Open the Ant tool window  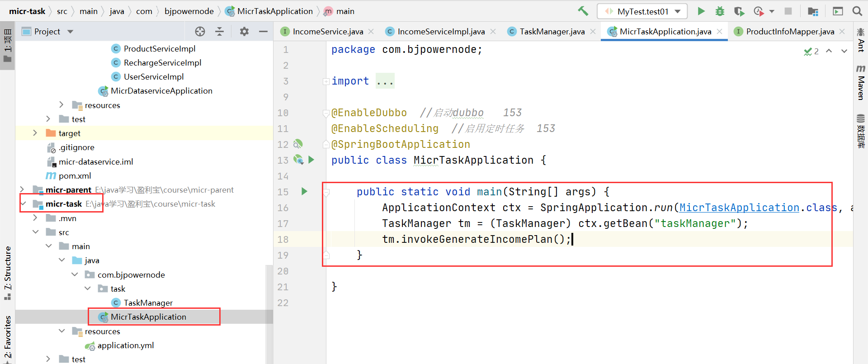point(861,40)
